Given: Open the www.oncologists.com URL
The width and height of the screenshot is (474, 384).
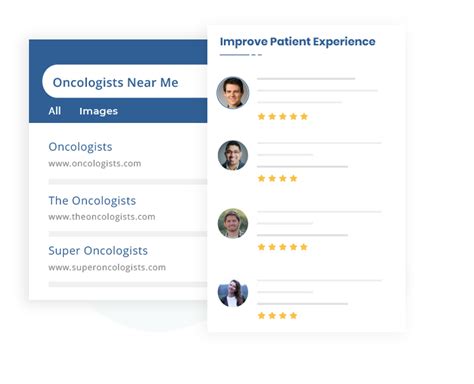Looking at the screenshot, I should (95, 163).
